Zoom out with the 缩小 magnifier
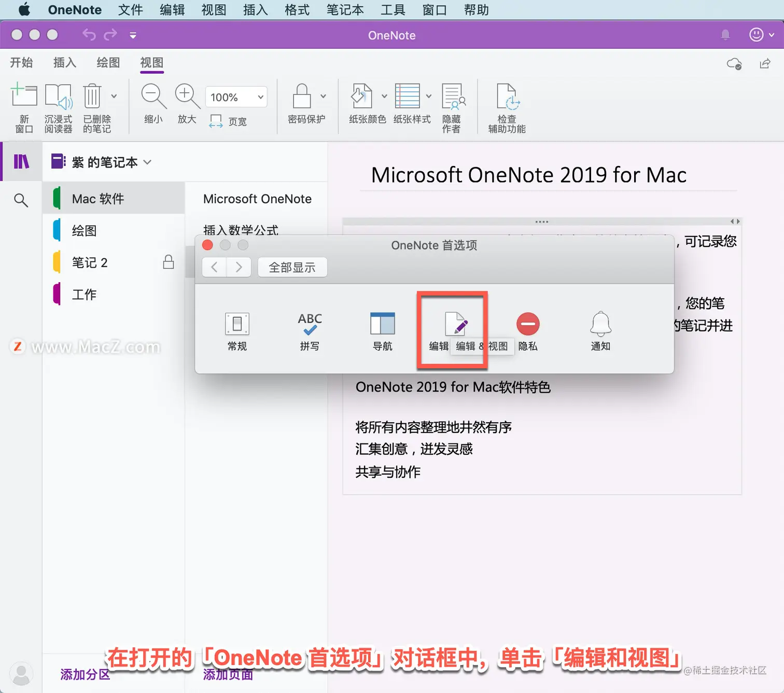 [x=153, y=103]
